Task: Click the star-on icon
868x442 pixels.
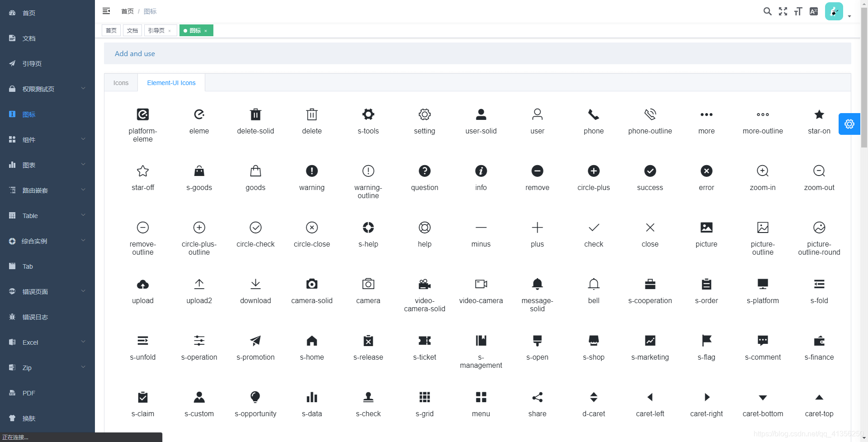Action: pos(819,114)
